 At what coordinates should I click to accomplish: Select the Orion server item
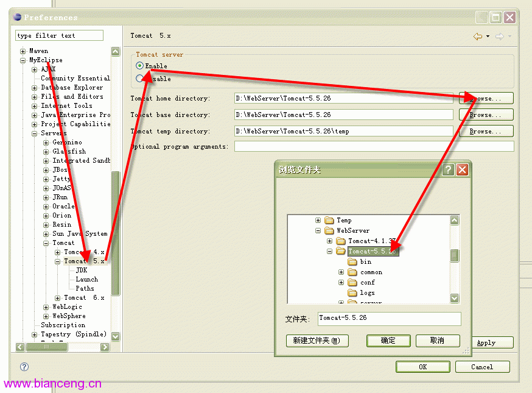(61, 215)
